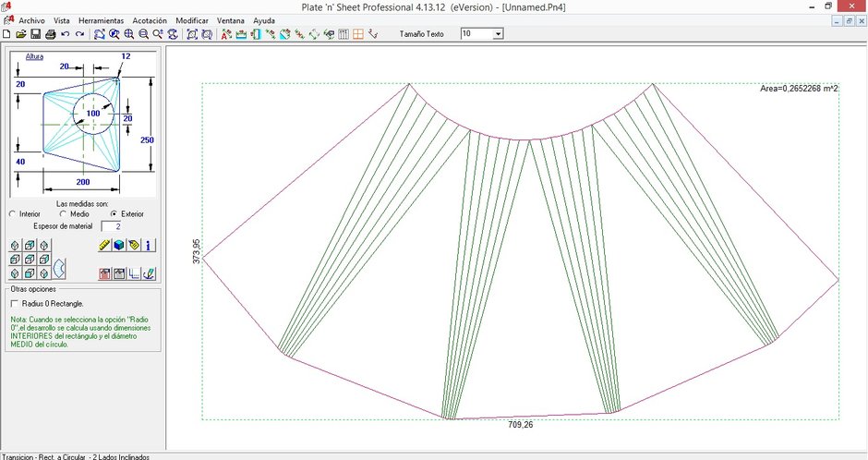Toggle the orange grid icon in toolbar

358,34
